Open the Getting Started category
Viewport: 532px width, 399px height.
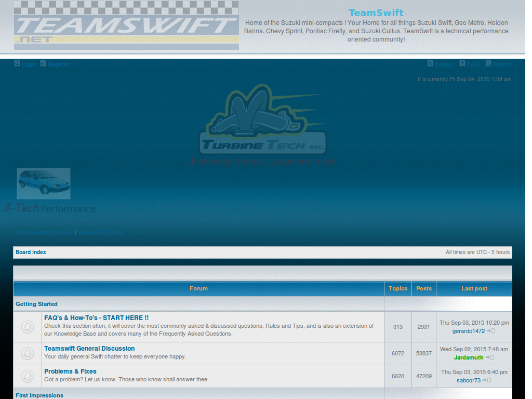coord(37,304)
